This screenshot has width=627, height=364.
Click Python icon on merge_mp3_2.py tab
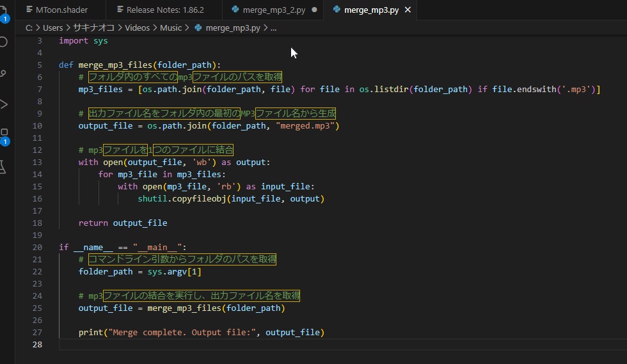pos(236,10)
